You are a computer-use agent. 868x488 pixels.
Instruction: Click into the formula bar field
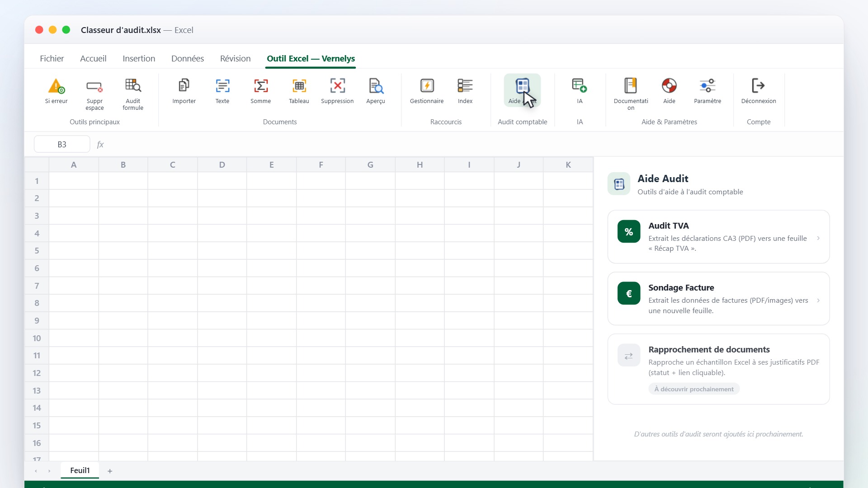click(x=472, y=145)
